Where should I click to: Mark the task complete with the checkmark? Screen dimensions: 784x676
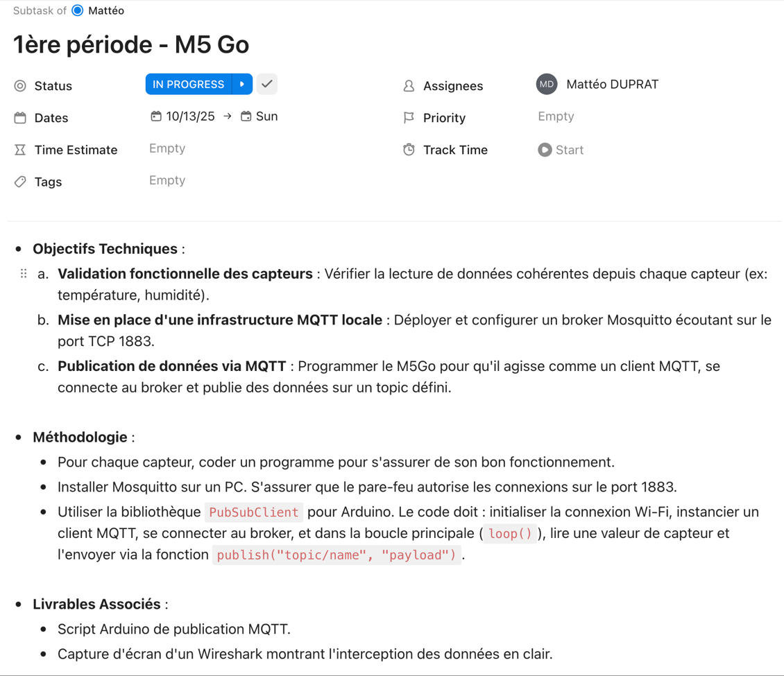266,83
